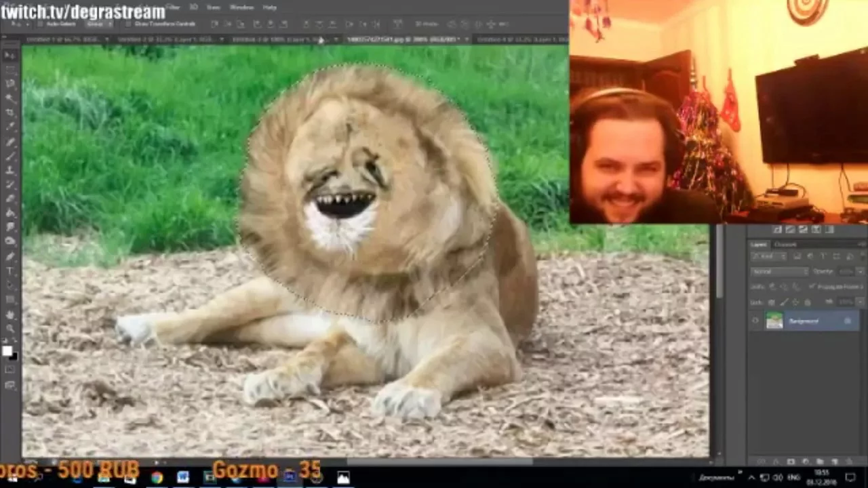Create a new layer in Layers panel

(x=833, y=462)
